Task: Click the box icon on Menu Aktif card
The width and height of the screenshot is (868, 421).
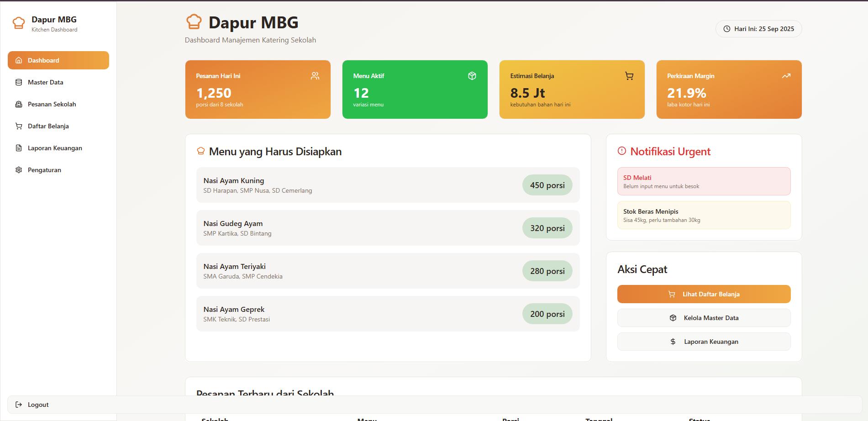Action: 472,76
